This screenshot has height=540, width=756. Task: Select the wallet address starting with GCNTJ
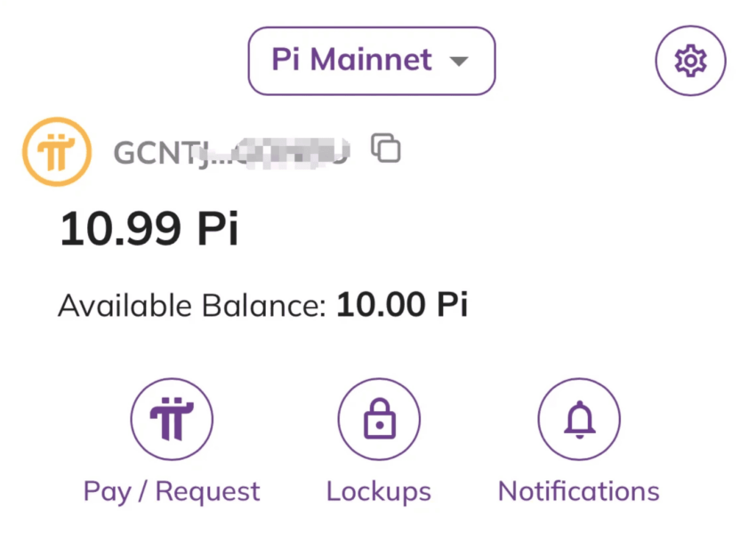pyautogui.click(x=231, y=150)
